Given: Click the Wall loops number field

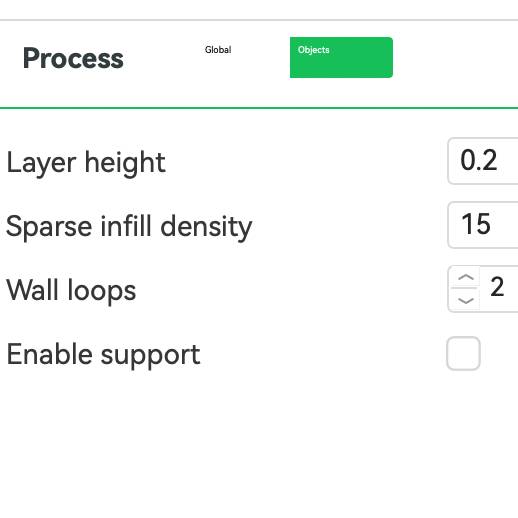Looking at the screenshot, I should 483,289.
